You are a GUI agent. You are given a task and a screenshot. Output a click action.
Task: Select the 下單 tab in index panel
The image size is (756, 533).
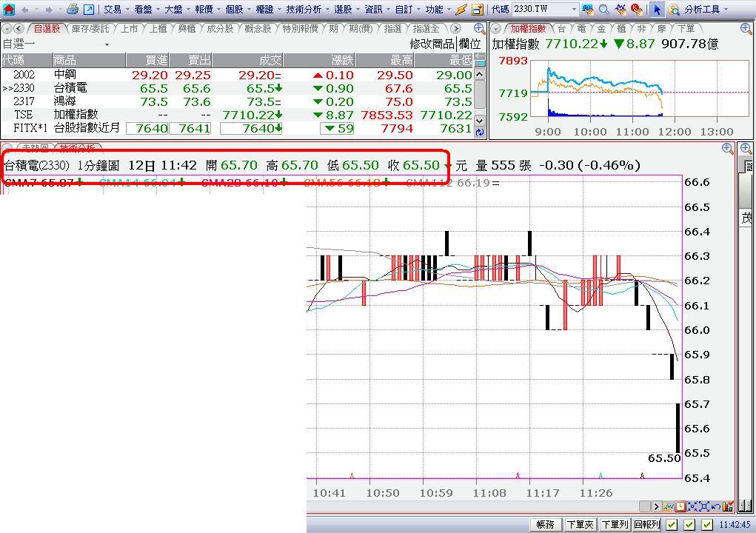[686, 28]
